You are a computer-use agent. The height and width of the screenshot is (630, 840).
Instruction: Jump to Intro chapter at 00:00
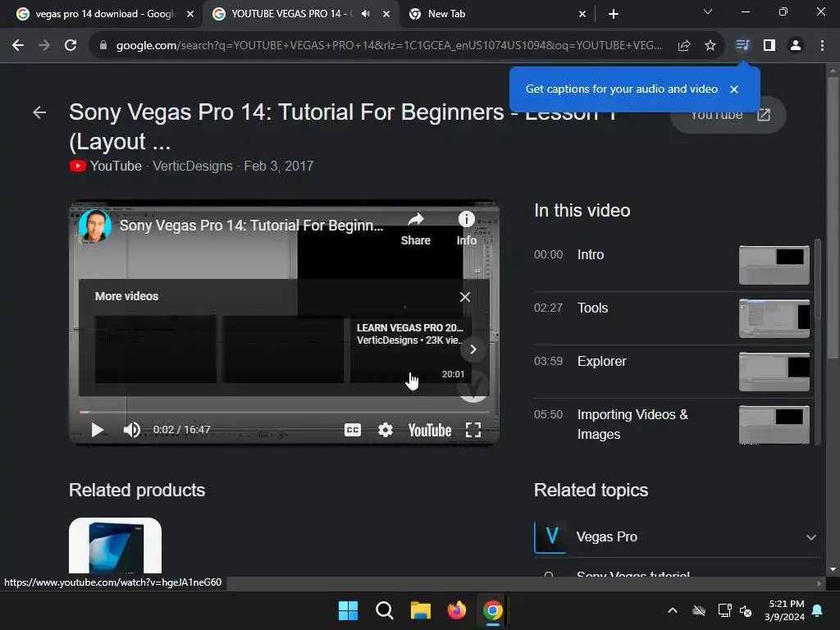pos(673,265)
